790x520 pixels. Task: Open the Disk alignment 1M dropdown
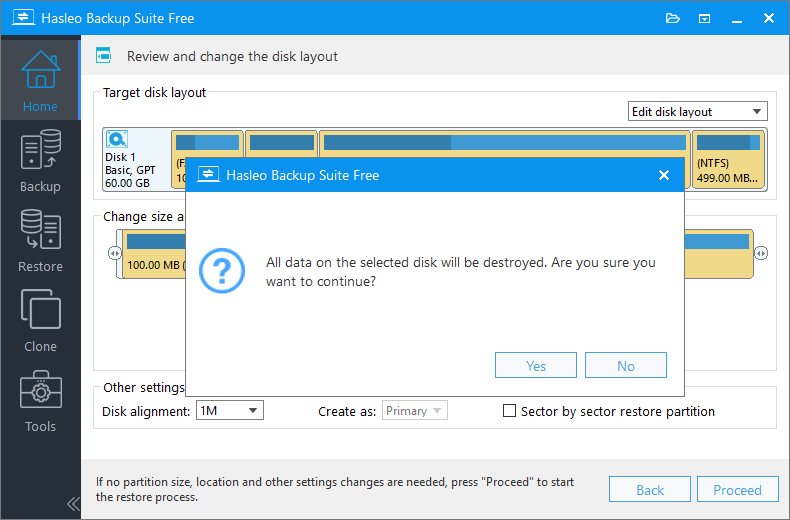click(x=229, y=411)
